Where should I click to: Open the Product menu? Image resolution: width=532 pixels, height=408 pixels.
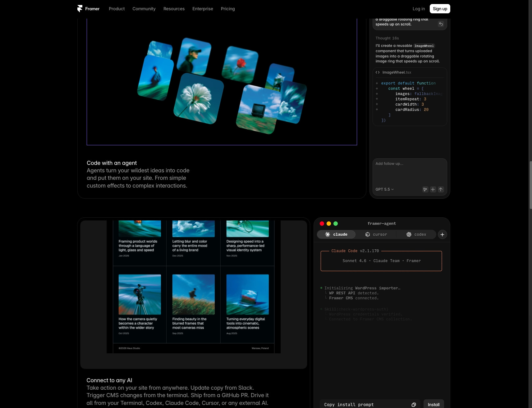(x=117, y=9)
